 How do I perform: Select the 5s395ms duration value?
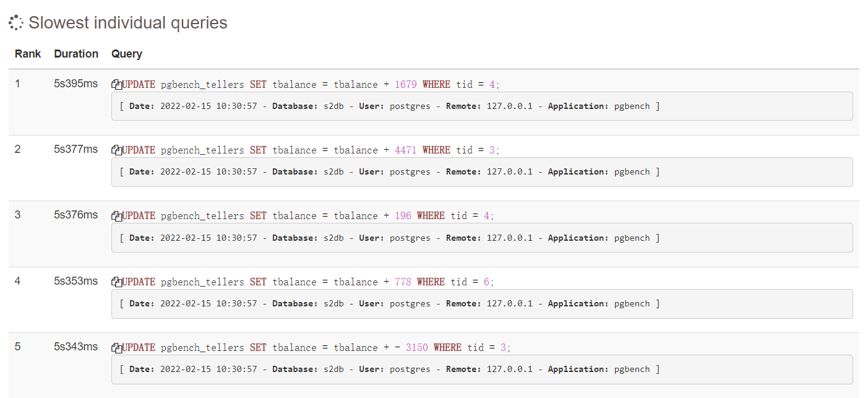coord(76,83)
